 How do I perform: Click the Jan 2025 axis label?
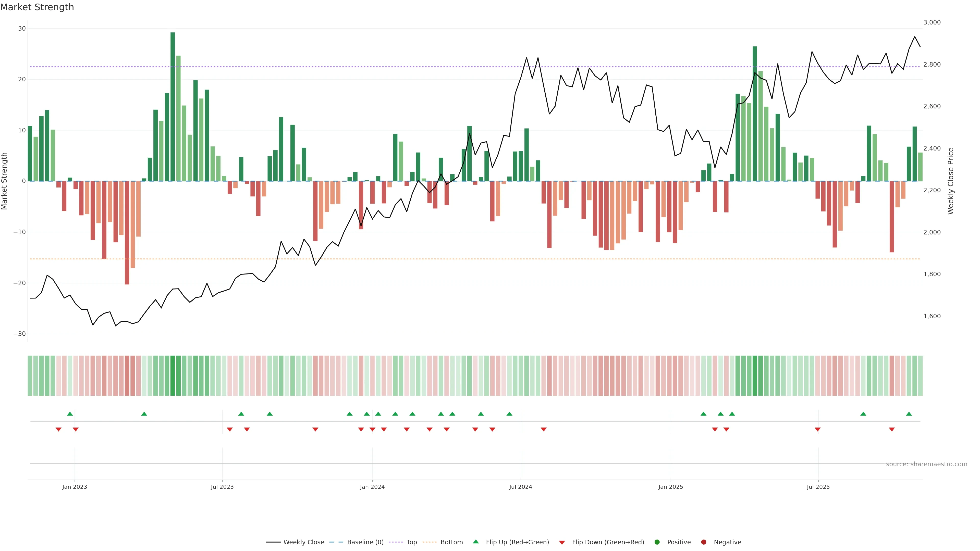[x=671, y=487]
